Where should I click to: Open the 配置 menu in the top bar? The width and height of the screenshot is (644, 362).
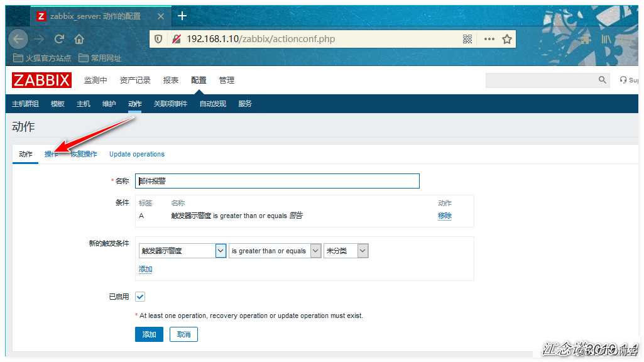tap(198, 80)
